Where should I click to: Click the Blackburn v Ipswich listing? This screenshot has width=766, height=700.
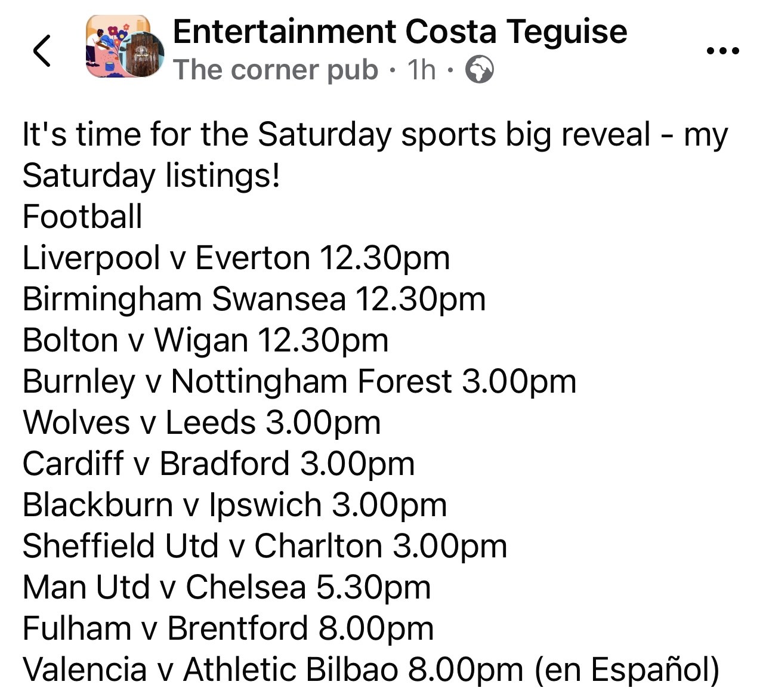(x=234, y=505)
